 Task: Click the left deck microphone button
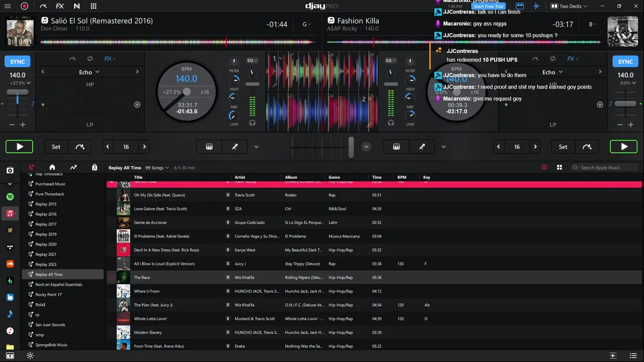(234, 147)
